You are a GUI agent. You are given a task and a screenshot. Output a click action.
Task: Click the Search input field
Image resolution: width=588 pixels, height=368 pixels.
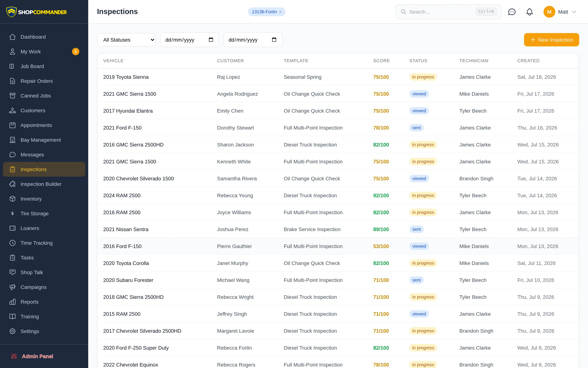tap(449, 12)
